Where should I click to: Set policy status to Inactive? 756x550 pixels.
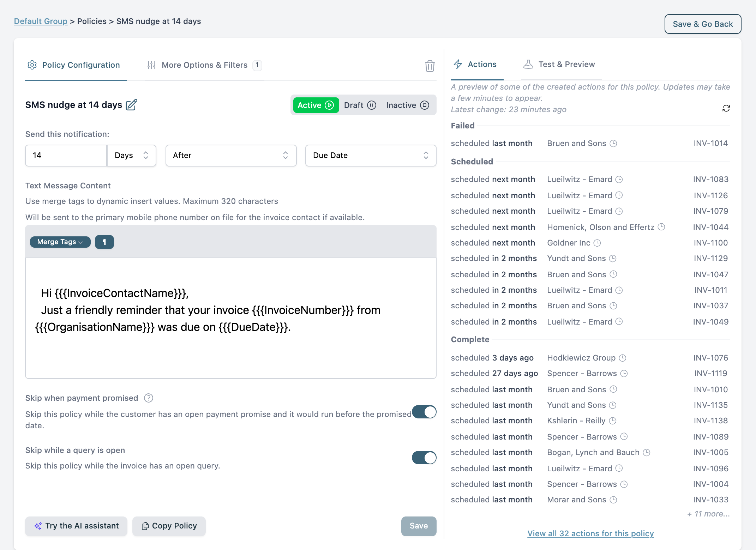point(408,105)
